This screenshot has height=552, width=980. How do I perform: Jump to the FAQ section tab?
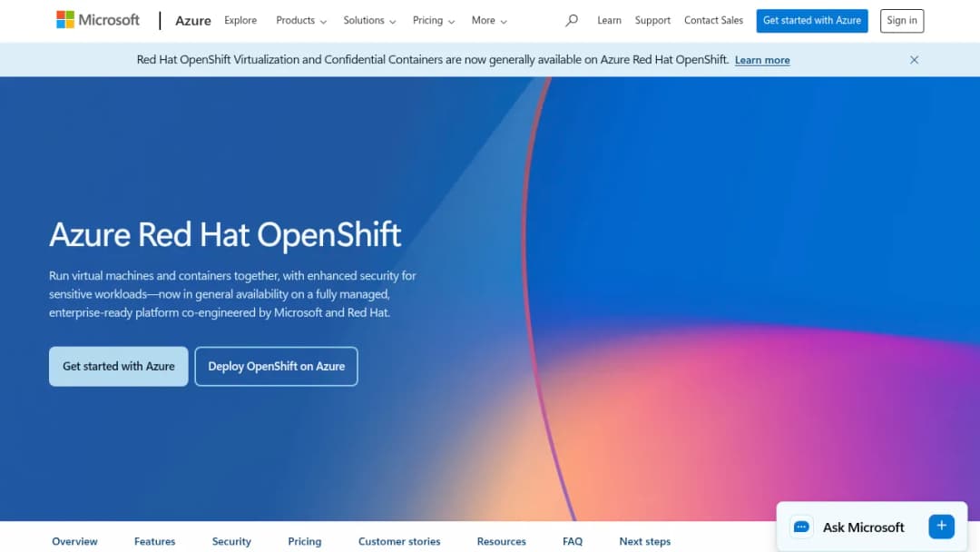click(572, 541)
